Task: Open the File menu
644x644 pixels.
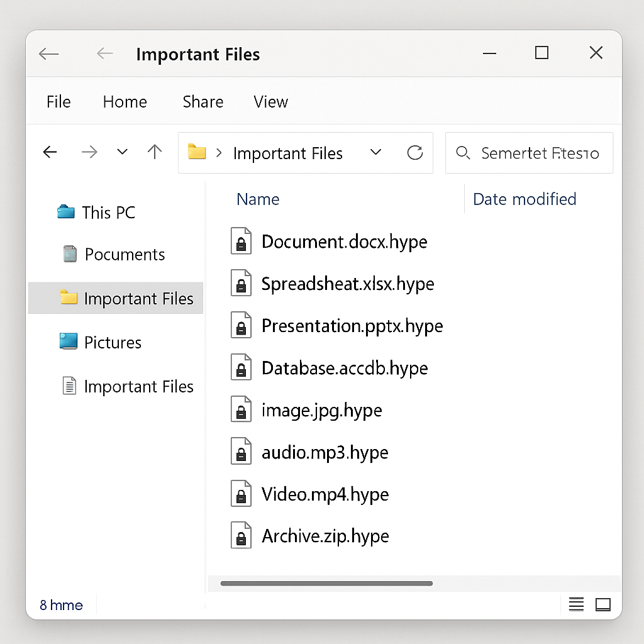Action: 58,102
